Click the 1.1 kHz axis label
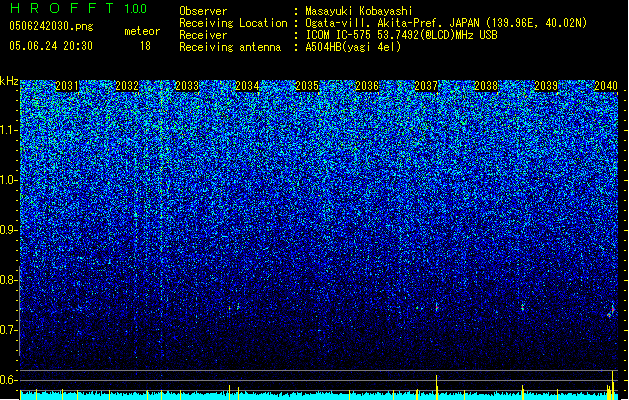This screenshot has width=629, height=400. 8,130
